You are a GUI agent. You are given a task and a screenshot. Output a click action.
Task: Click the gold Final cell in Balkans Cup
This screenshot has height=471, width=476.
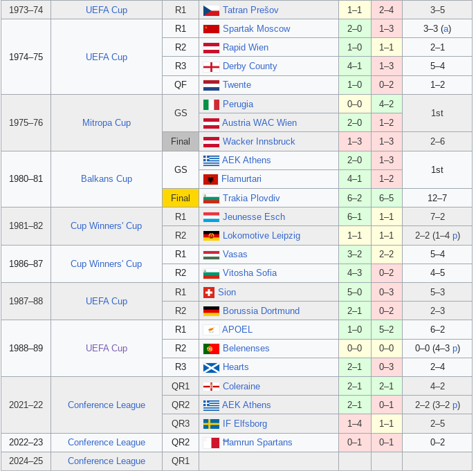click(x=181, y=198)
